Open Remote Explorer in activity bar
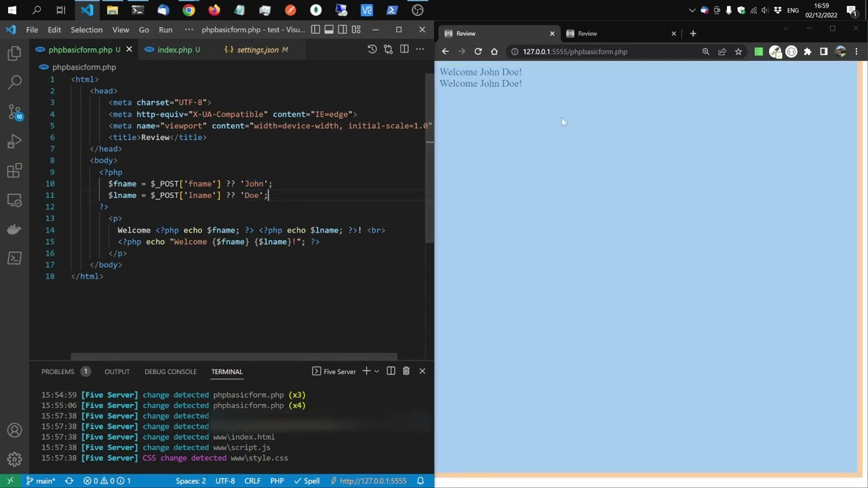 click(x=14, y=200)
